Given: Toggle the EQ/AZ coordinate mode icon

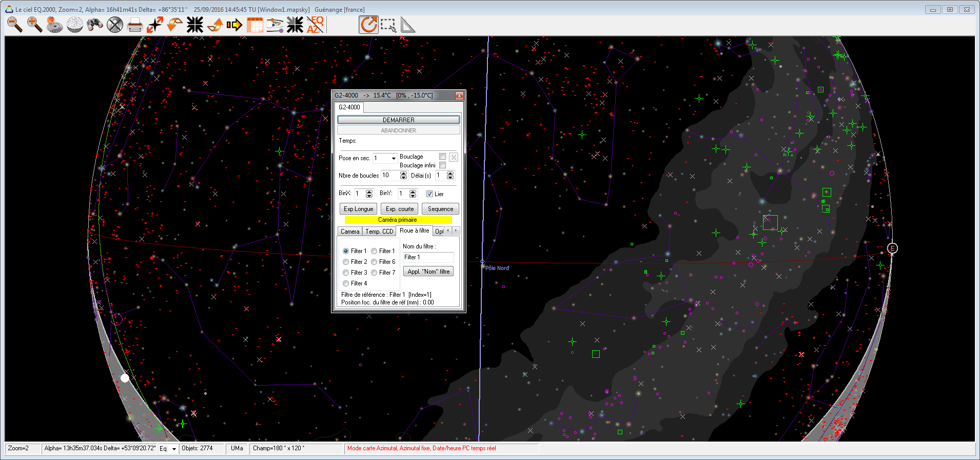Looking at the screenshot, I should (315, 25).
